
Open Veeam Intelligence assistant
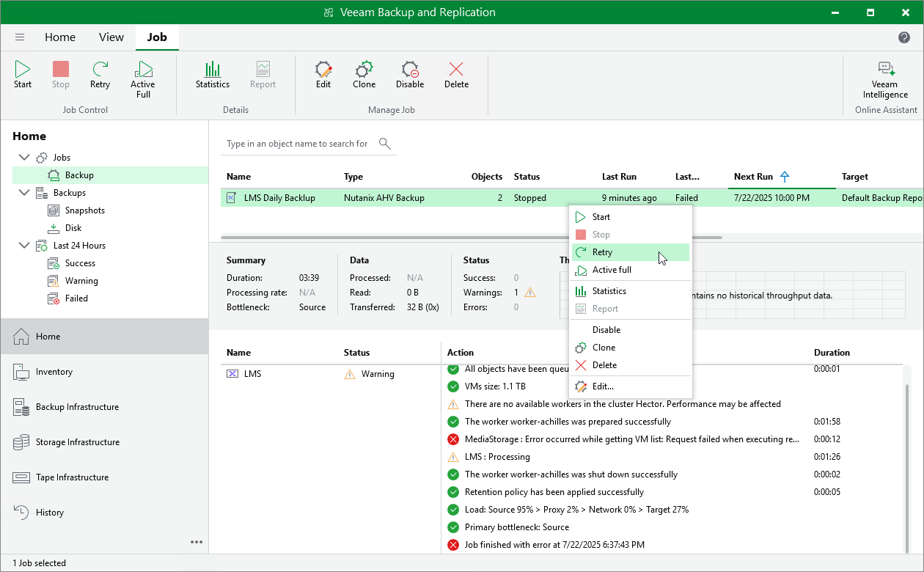pos(885,80)
